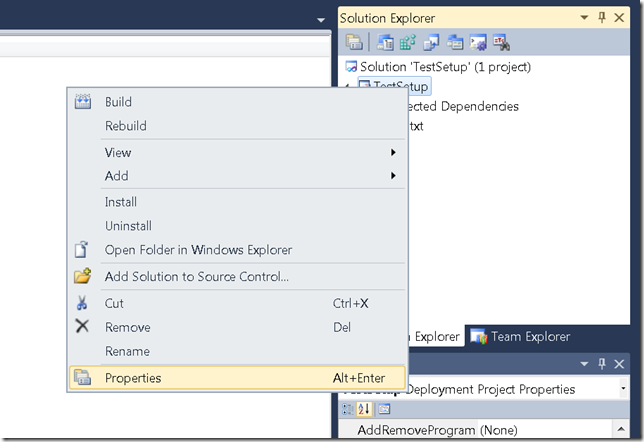
Task: Switch to the Solution Explorer tab
Action: click(x=435, y=336)
